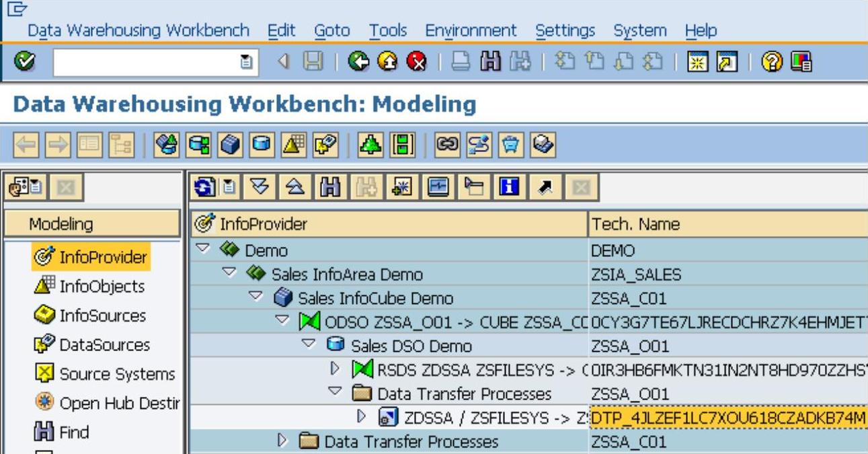The height and width of the screenshot is (454, 868).
Task: Open the command field dropdown
Action: [246, 63]
